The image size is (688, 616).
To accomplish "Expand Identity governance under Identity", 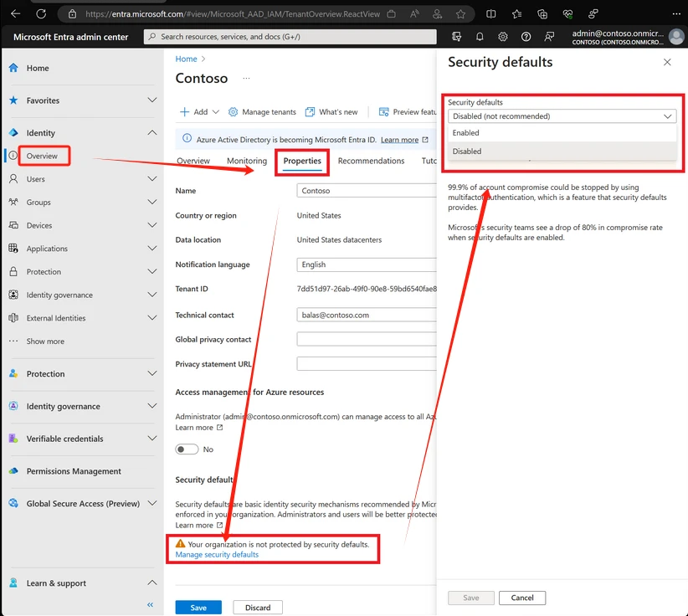I will pyautogui.click(x=151, y=295).
